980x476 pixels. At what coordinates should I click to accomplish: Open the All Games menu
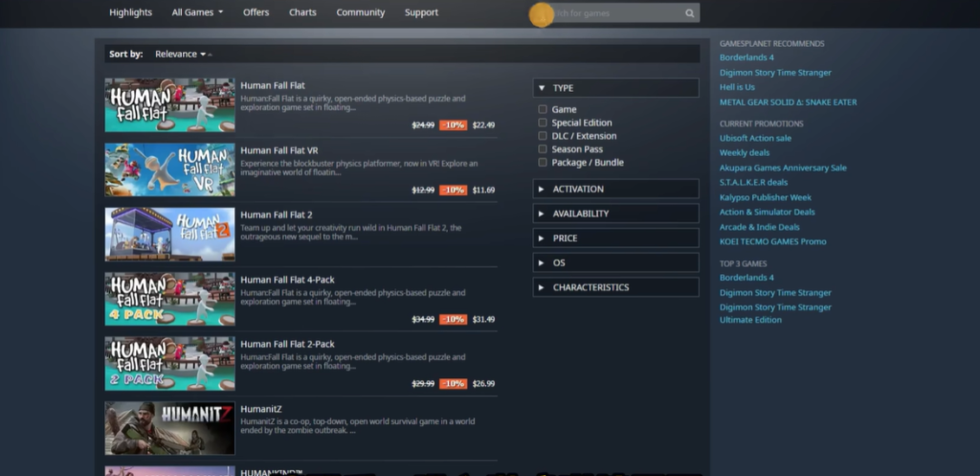pos(197,12)
